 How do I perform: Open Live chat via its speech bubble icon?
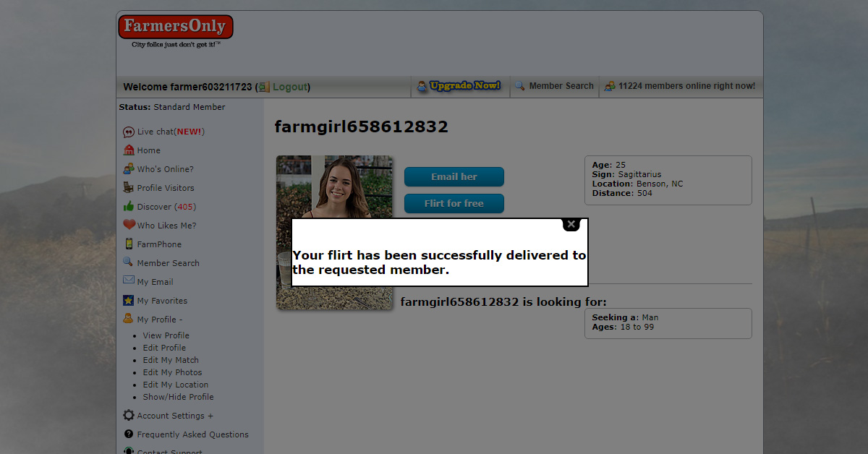[129, 132]
